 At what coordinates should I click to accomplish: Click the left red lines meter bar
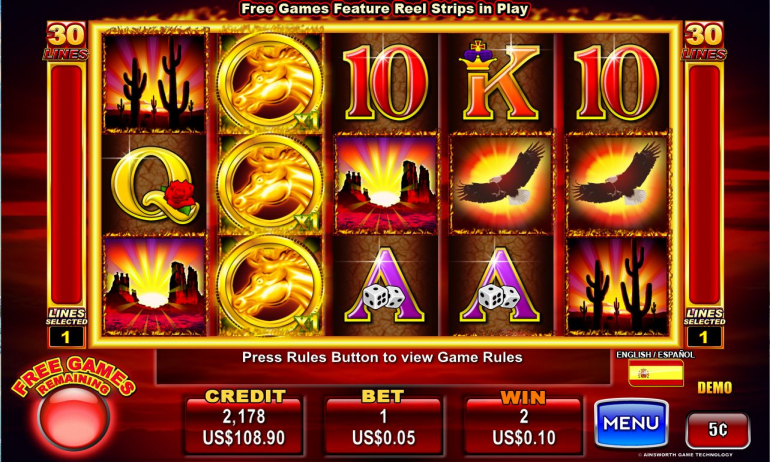66,184
